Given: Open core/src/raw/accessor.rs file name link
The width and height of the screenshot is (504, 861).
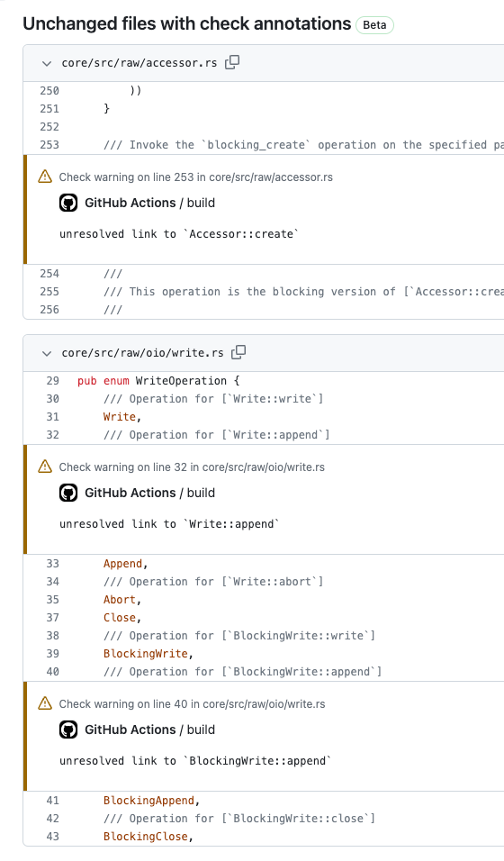Looking at the screenshot, I should (x=139, y=63).
